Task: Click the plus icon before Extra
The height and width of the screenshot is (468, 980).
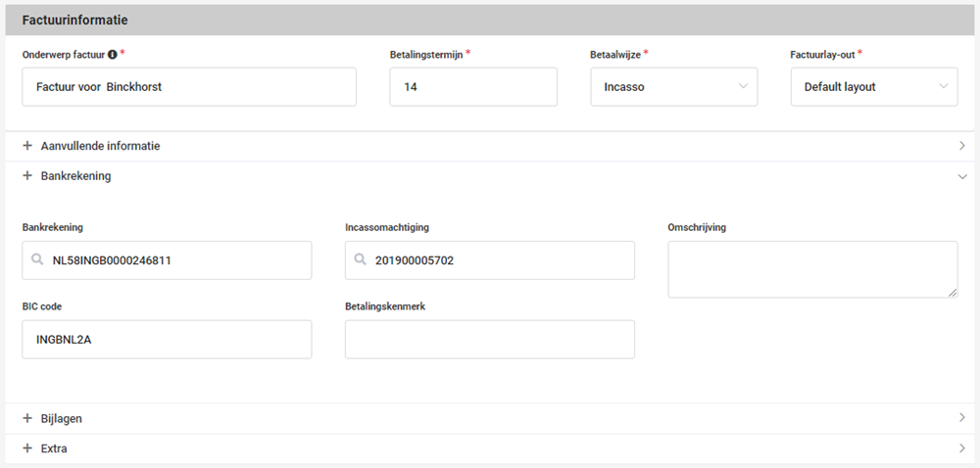Action: [26, 448]
